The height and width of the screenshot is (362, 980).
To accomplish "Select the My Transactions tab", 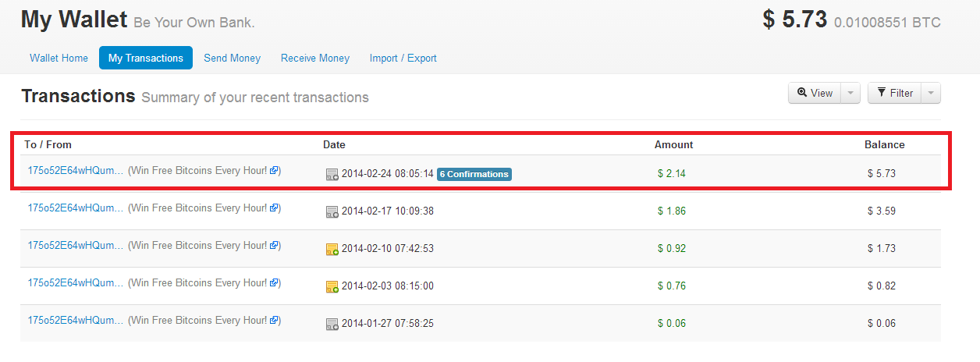I will [x=146, y=58].
